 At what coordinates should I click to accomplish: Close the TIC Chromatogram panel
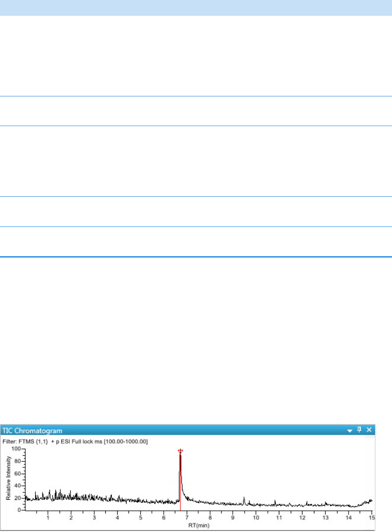point(369,430)
